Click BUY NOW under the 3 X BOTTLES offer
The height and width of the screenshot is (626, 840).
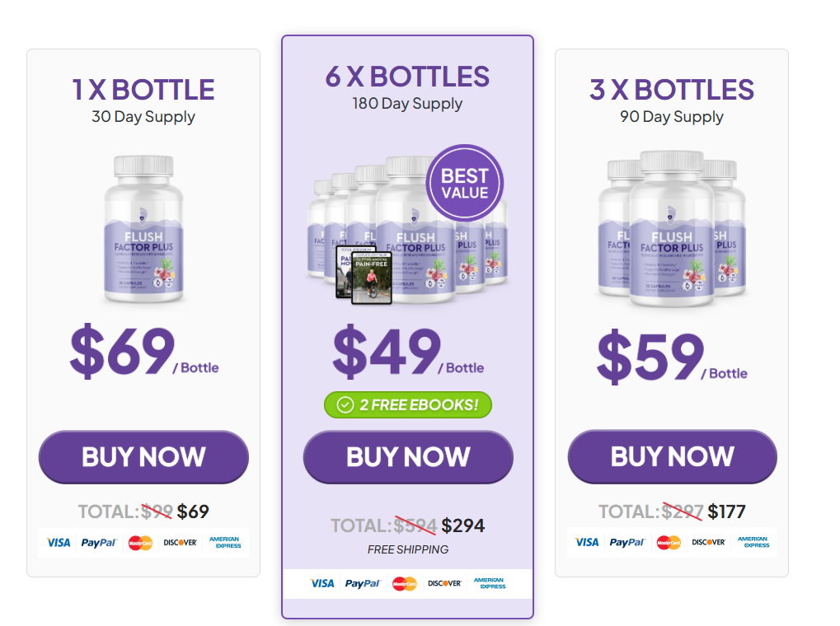pos(671,456)
